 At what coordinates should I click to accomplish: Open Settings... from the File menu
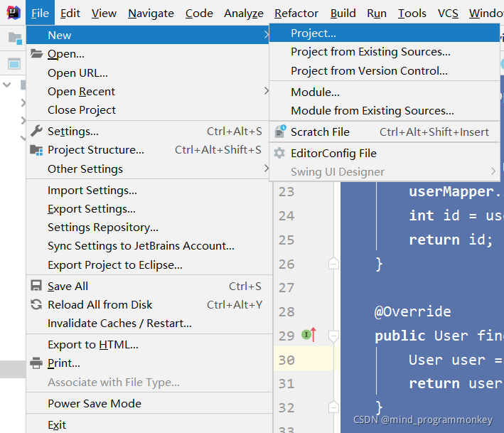point(148,131)
